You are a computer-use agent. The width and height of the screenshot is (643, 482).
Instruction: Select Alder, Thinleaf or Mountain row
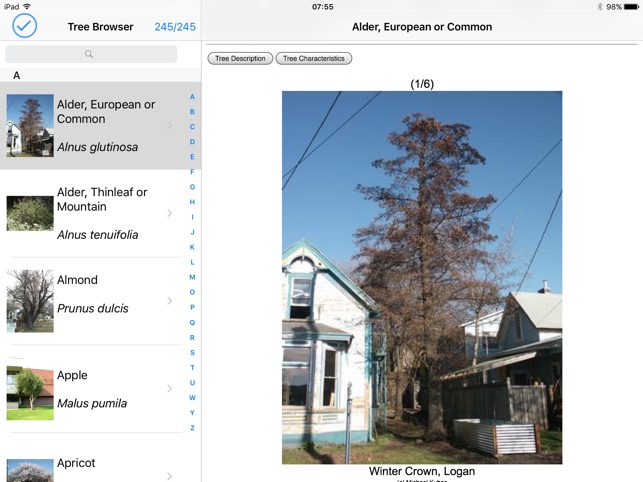click(100, 213)
